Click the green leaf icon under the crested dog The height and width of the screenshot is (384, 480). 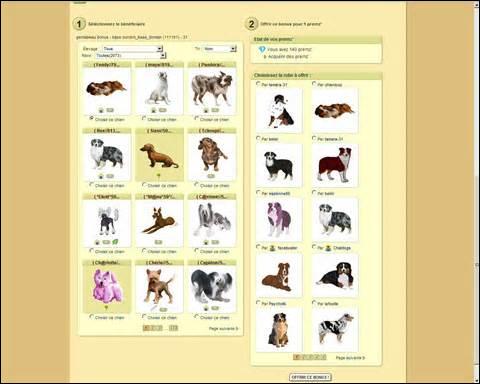115,242
